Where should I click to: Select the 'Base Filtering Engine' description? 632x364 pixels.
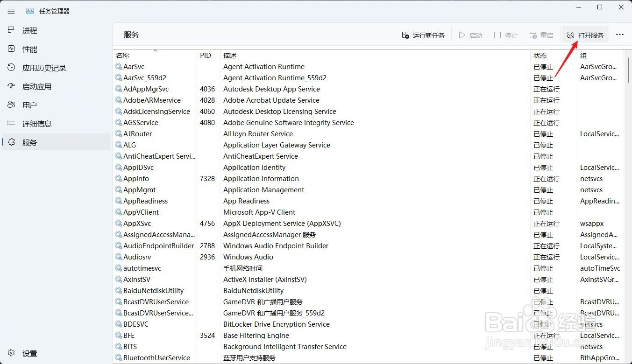pos(256,336)
